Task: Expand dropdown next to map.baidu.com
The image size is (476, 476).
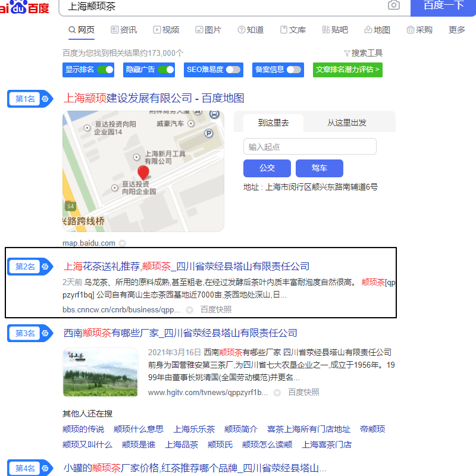Action: point(123,243)
